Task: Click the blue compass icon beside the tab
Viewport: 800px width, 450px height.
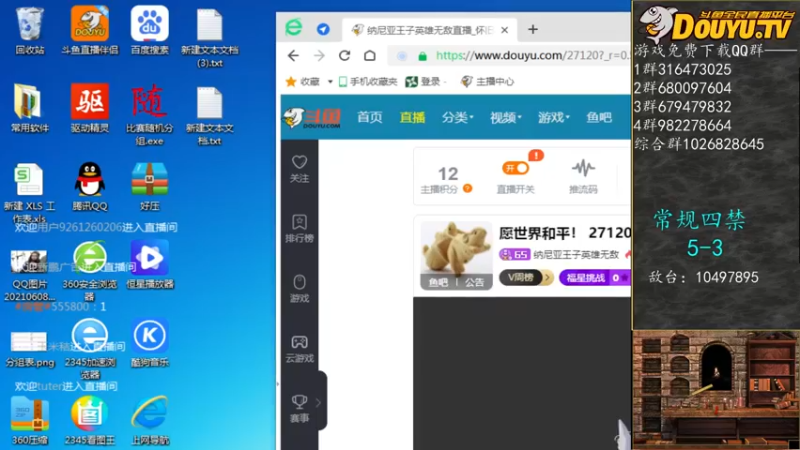Action: [323, 29]
